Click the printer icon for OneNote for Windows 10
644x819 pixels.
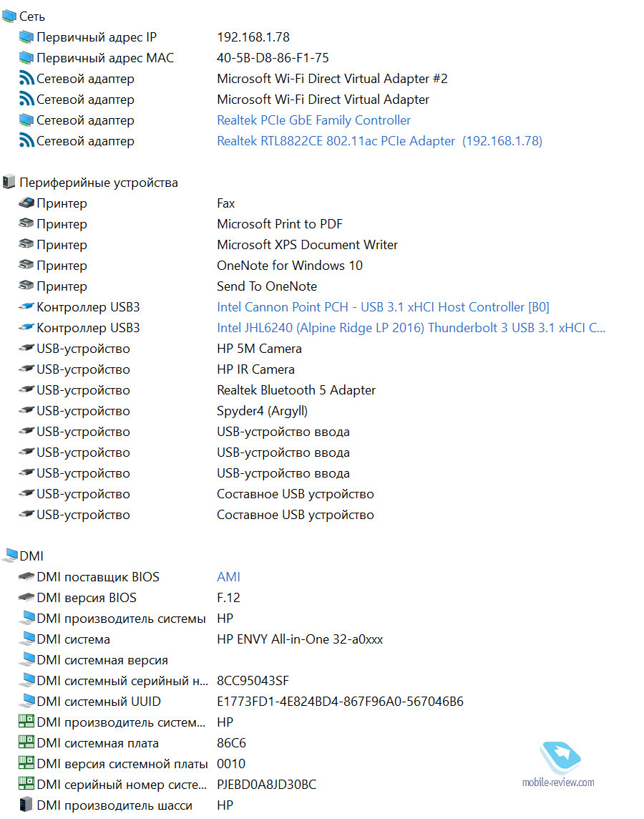(26, 266)
